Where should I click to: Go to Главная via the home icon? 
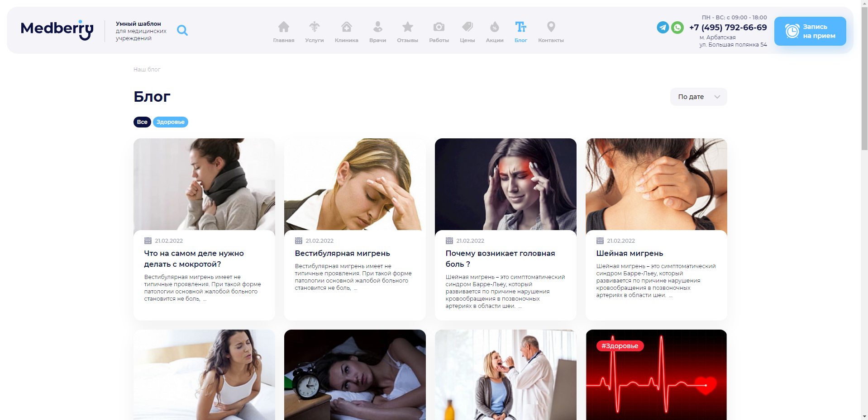(x=284, y=27)
